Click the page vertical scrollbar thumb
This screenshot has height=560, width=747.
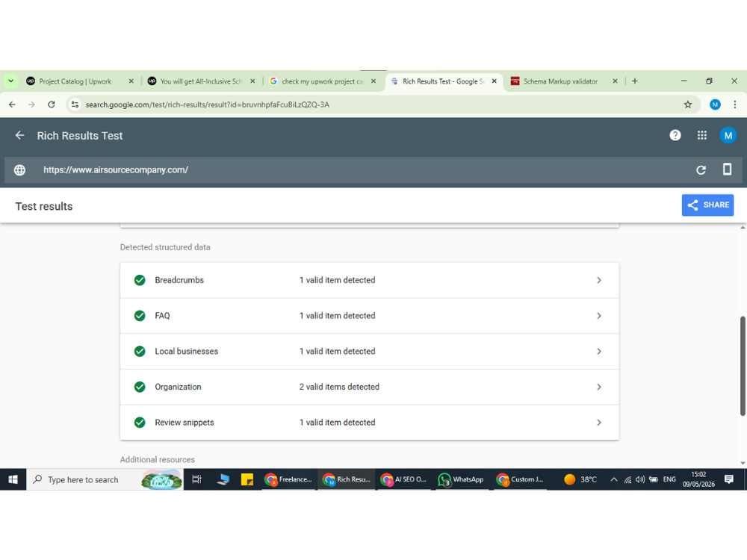tap(743, 366)
